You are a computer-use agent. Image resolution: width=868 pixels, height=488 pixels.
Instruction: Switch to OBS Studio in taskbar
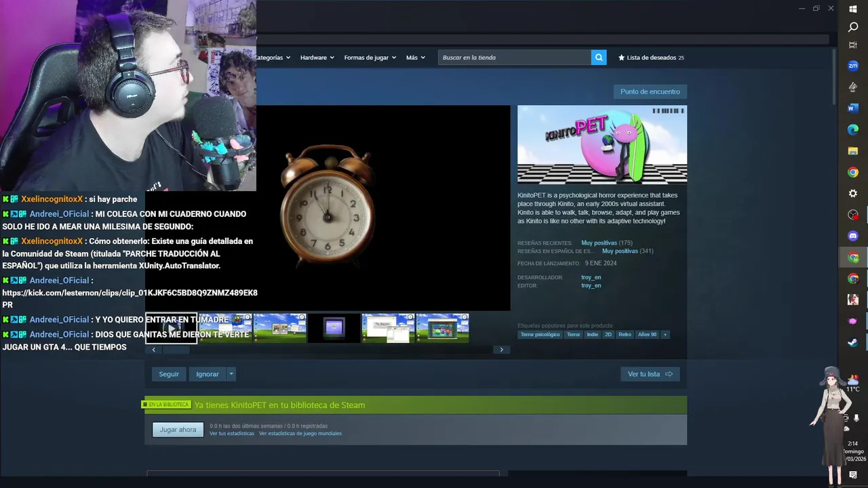(853, 215)
